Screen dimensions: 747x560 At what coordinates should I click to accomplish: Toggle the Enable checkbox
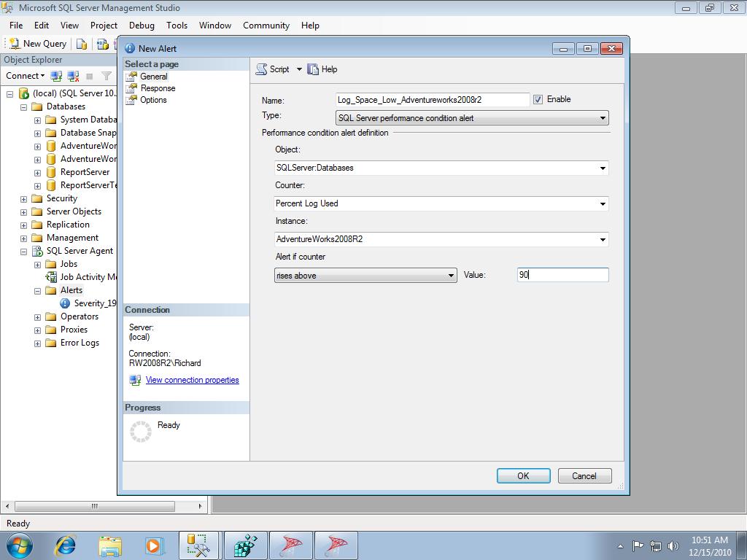point(538,99)
